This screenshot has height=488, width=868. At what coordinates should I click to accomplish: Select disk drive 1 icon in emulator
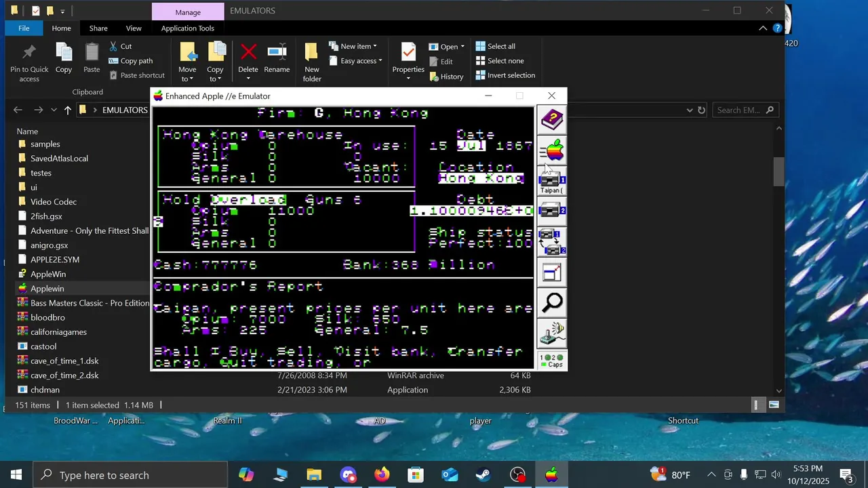[x=552, y=181]
